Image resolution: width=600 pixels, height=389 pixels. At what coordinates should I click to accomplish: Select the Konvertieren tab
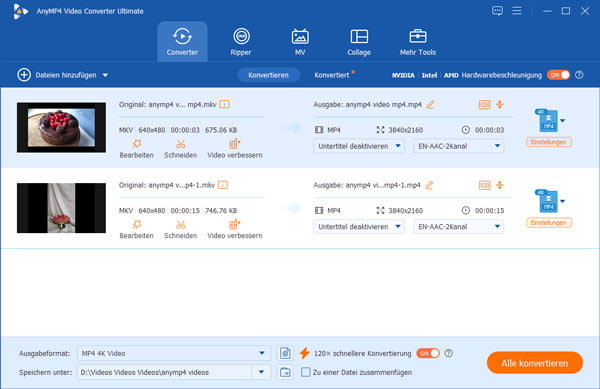click(x=268, y=75)
